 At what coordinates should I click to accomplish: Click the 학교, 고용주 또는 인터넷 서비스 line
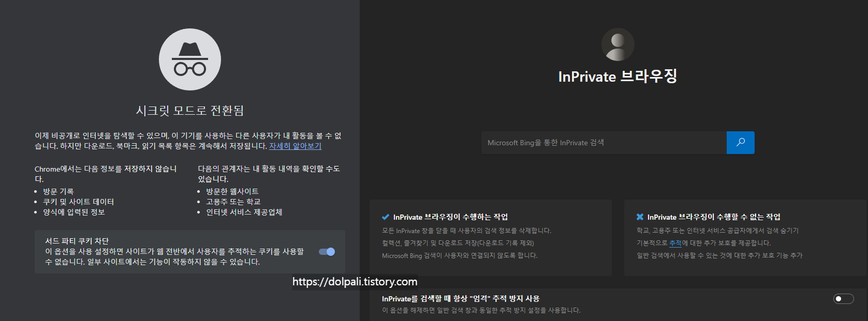pos(718,231)
